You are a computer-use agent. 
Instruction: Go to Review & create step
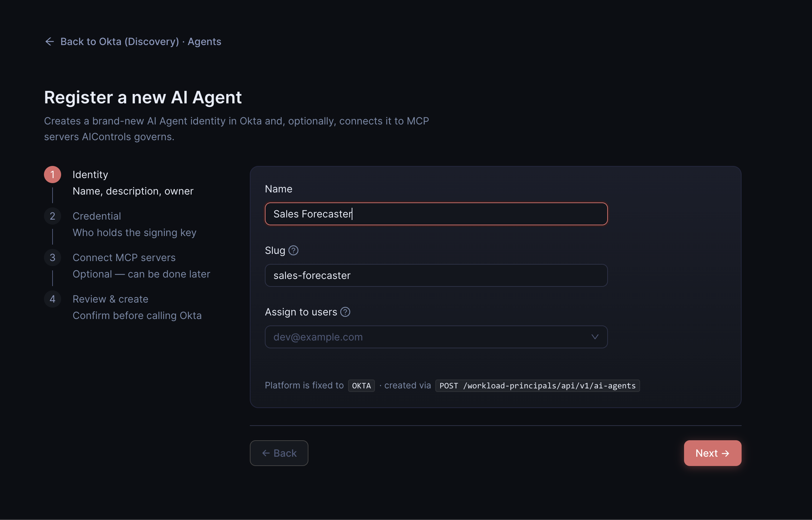pos(110,299)
